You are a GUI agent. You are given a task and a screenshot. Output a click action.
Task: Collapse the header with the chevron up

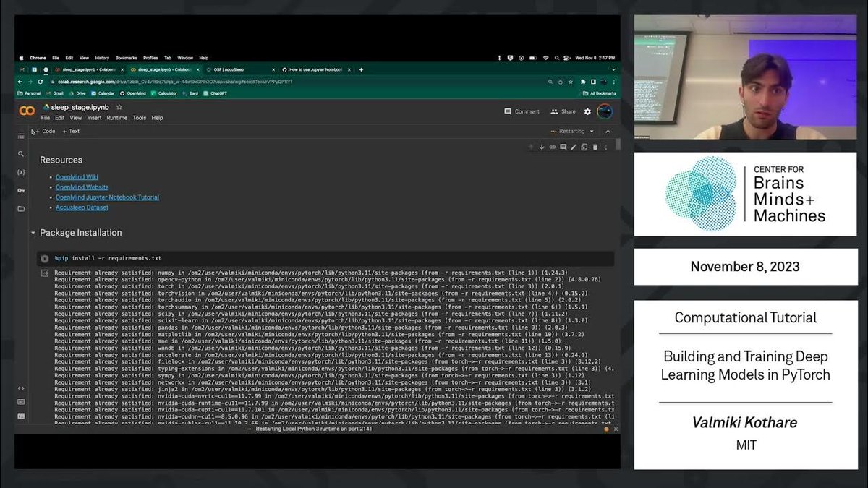[x=608, y=132]
